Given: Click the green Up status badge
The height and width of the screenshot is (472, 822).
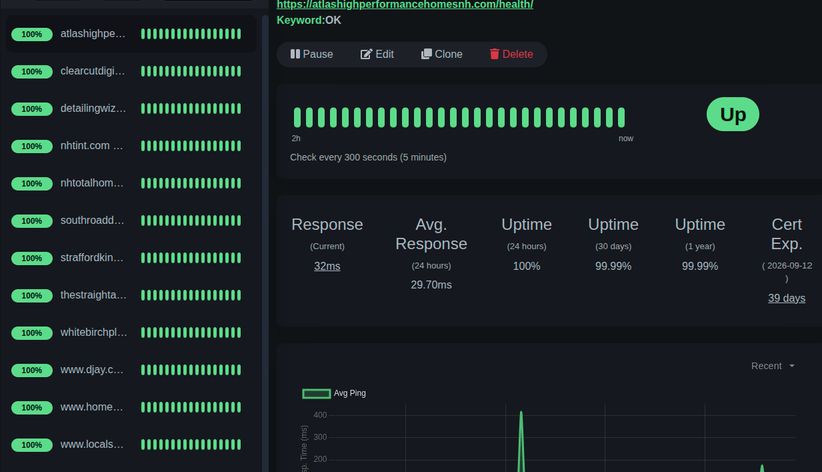Looking at the screenshot, I should (x=732, y=114).
